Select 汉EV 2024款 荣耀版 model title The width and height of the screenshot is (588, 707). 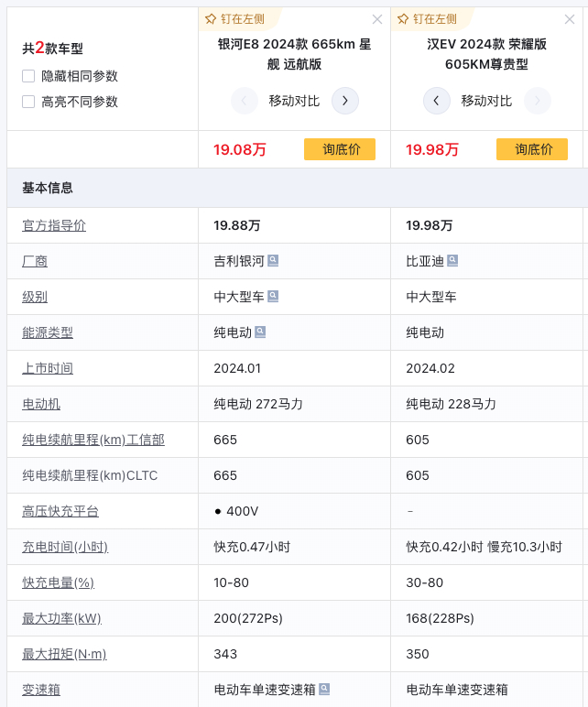(486, 54)
